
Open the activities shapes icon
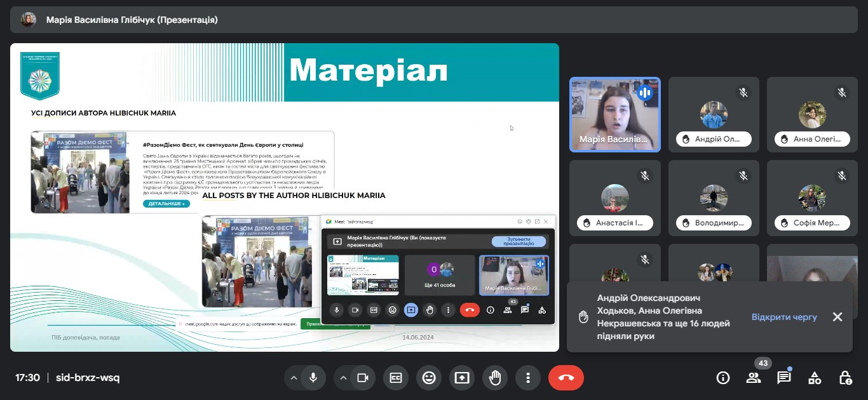click(815, 378)
